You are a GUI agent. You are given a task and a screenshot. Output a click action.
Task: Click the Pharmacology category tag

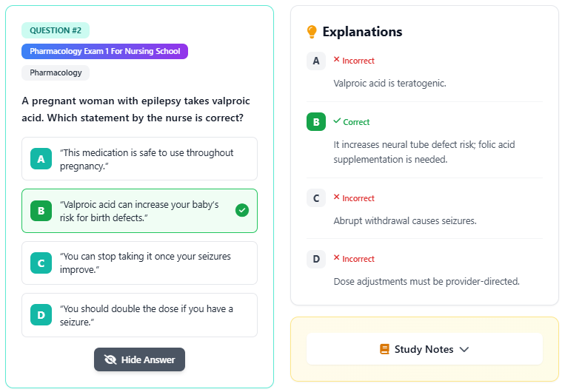click(56, 72)
